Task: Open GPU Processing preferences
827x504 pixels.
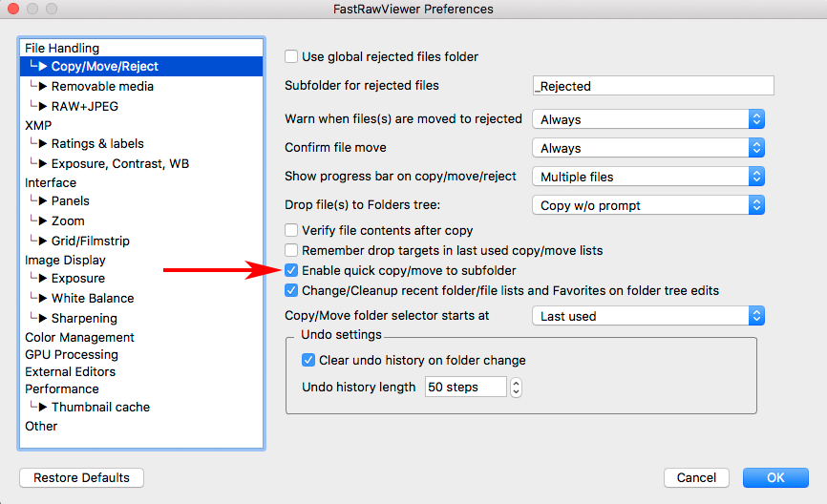Action: (72, 354)
